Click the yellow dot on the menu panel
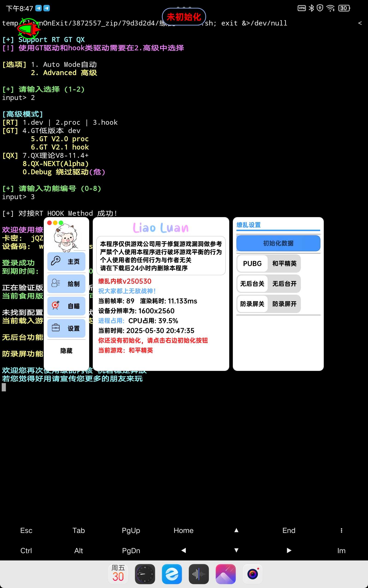 click(x=55, y=223)
